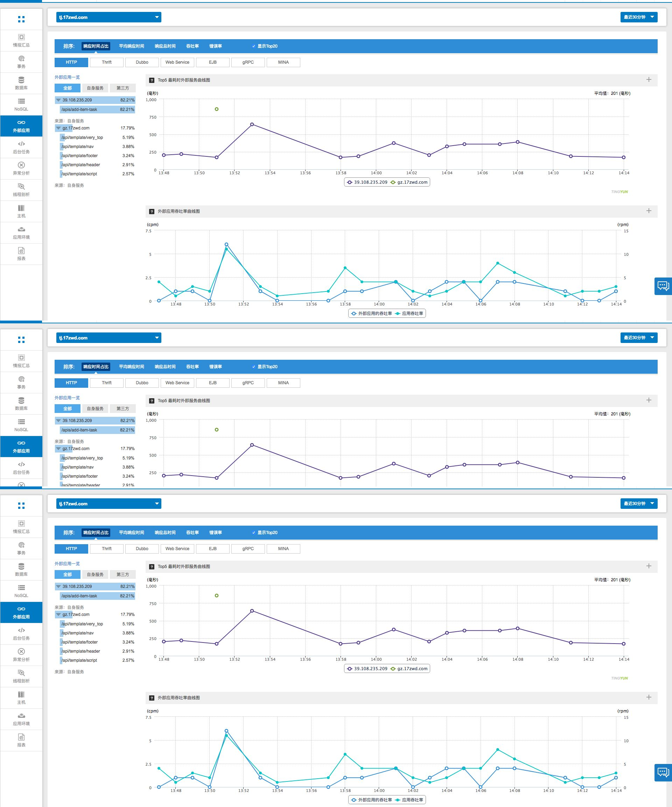
Task: Open 异常分析 in the topmost sidebar
Action: tap(21, 169)
